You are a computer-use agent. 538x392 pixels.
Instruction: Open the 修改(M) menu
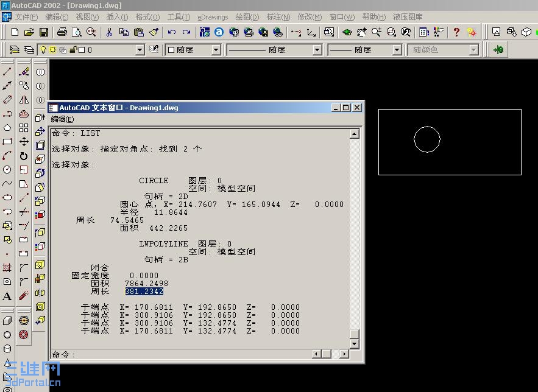point(310,17)
